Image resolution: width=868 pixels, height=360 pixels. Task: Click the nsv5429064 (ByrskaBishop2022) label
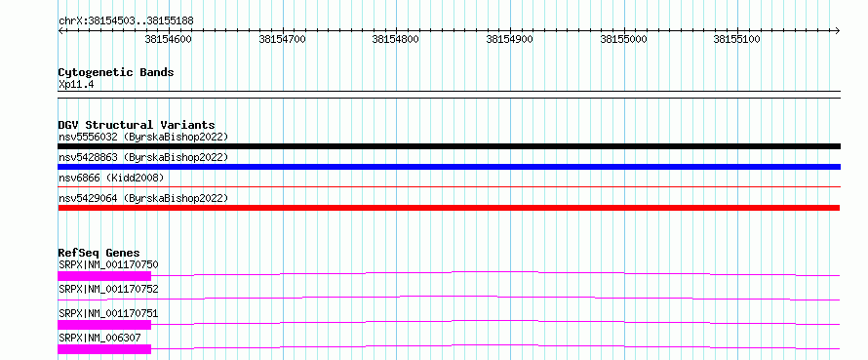143,198
